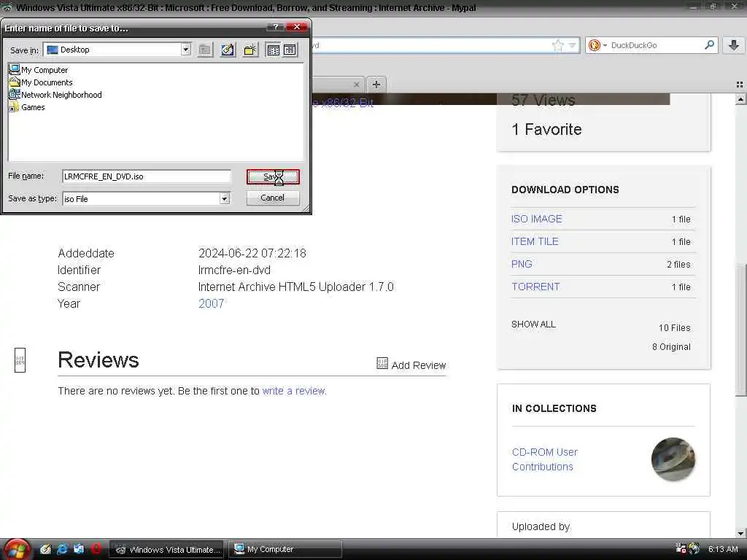The height and width of the screenshot is (560, 747).
Task: Click the View Desktop icon in save dialog
Action: click(228, 50)
